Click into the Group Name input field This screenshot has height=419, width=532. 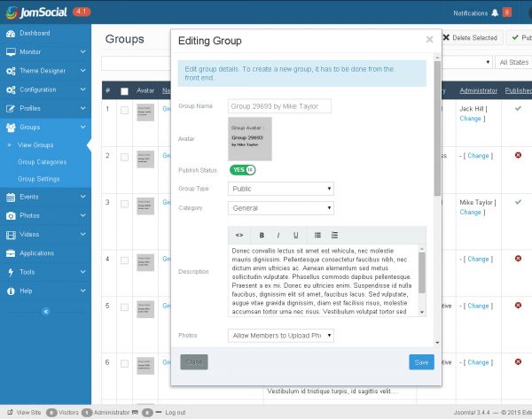coord(279,106)
